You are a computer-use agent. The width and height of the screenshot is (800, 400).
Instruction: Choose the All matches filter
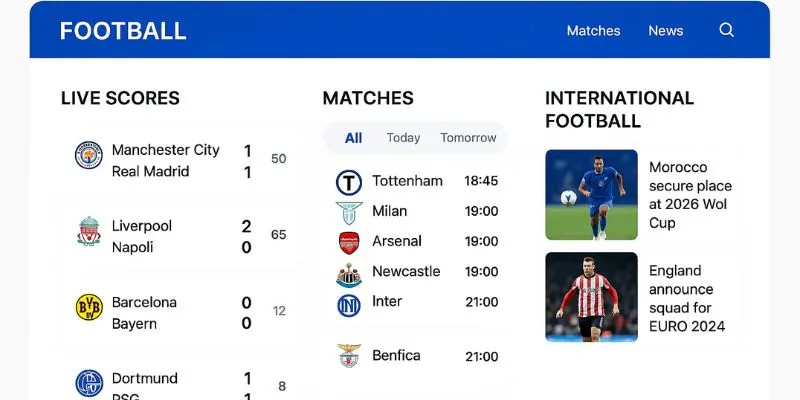click(353, 138)
